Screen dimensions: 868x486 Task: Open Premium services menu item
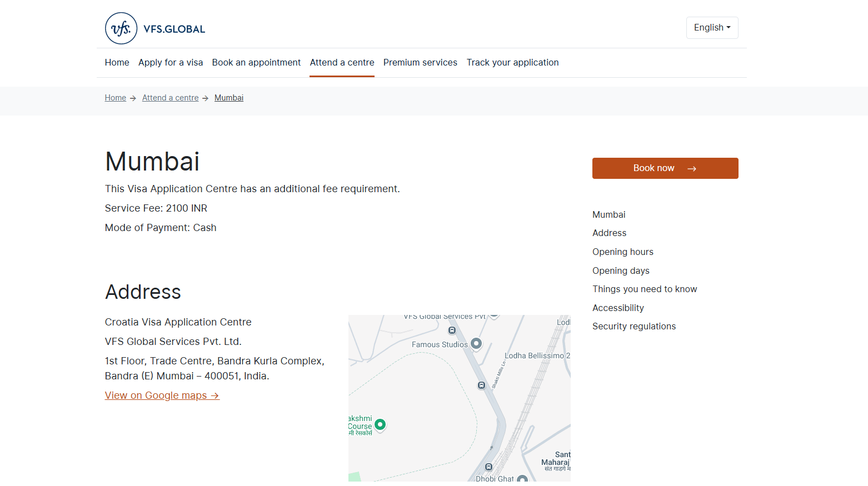[x=420, y=62]
